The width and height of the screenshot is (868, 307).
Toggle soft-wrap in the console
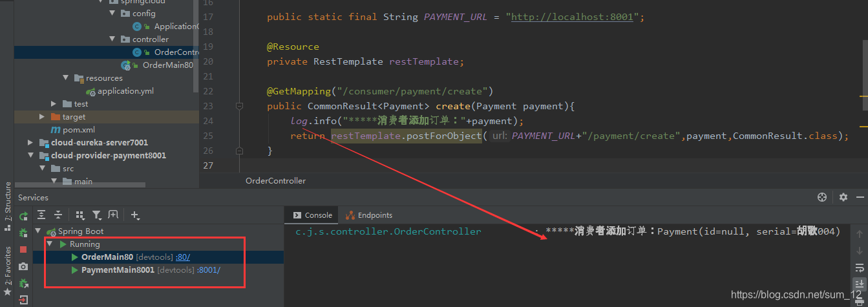pyautogui.click(x=859, y=268)
